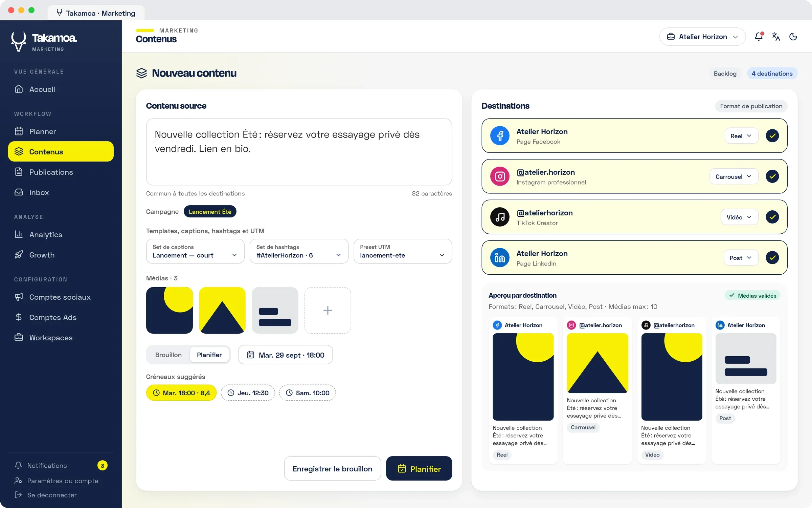
Task: Click the Instagram icon of @atelier.horizon destination
Action: pos(500,176)
